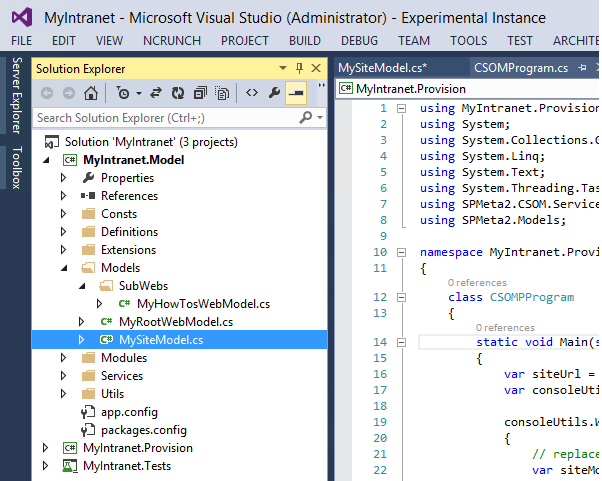The image size is (602, 481).
Task: Open the TEAM menu
Action: (x=414, y=40)
